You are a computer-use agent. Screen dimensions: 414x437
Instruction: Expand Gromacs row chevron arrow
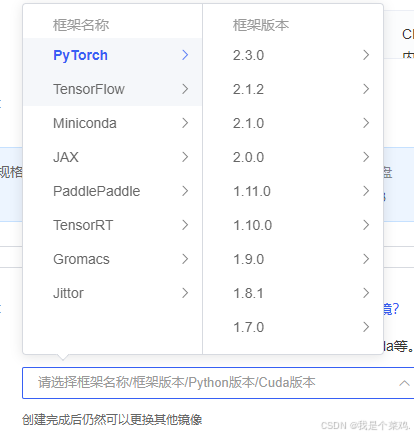click(x=185, y=259)
